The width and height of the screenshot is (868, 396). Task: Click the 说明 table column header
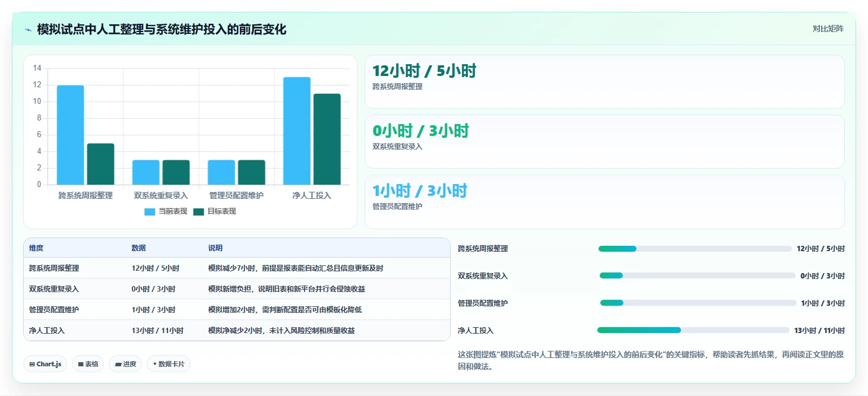pos(216,248)
